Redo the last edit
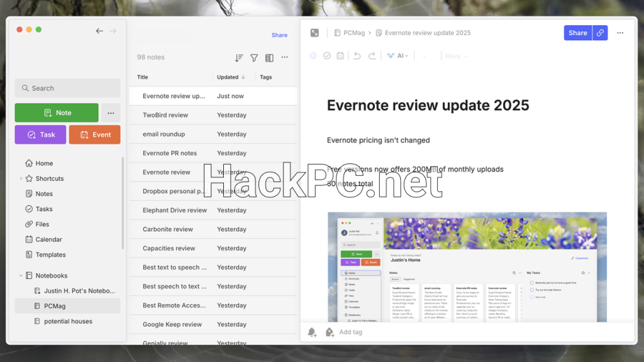Screen dimensions: 644x362 point(372,56)
